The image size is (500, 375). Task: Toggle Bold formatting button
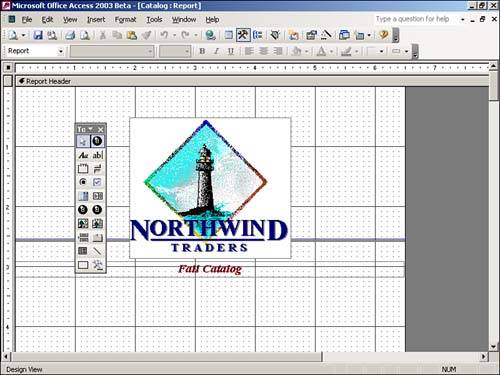[202, 51]
